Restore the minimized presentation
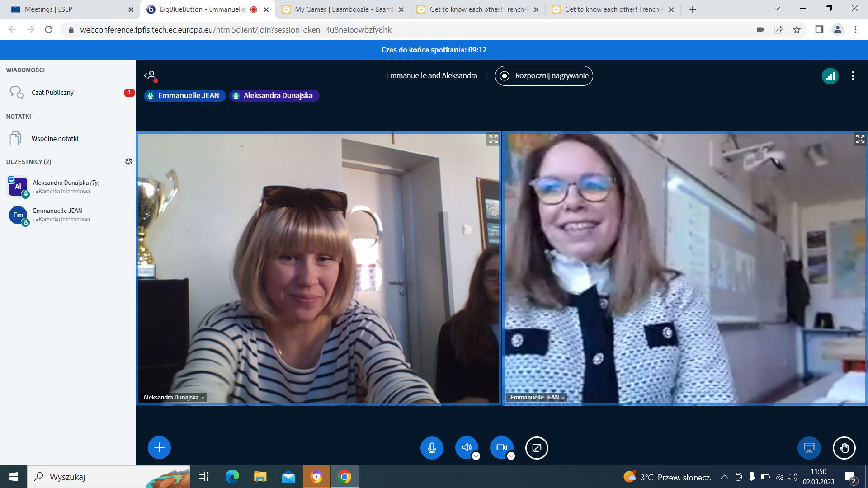Viewport: 868px width, 488px height. click(x=809, y=448)
